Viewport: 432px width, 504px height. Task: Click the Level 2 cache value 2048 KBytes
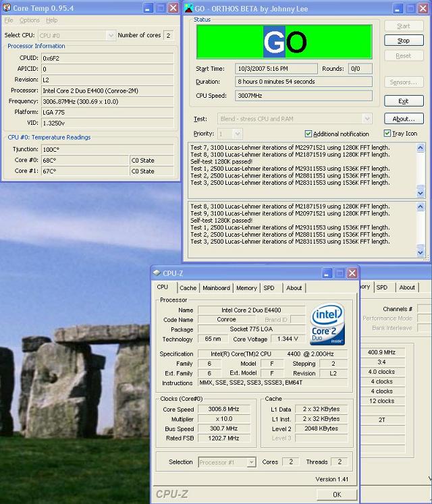321,428
